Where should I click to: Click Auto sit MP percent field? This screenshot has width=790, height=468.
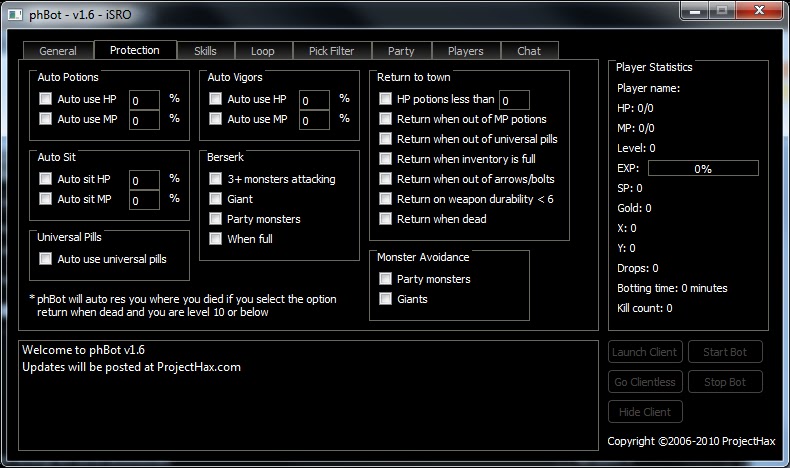[144, 200]
